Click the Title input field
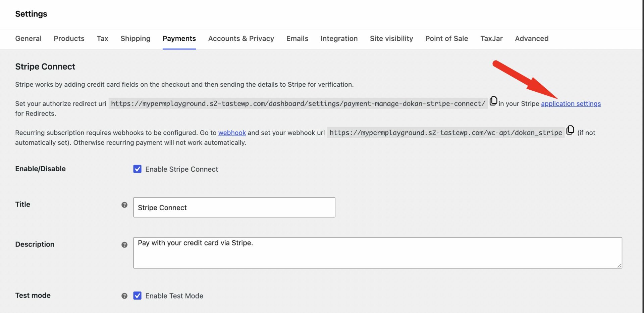This screenshot has width=644, height=313. (x=234, y=207)
